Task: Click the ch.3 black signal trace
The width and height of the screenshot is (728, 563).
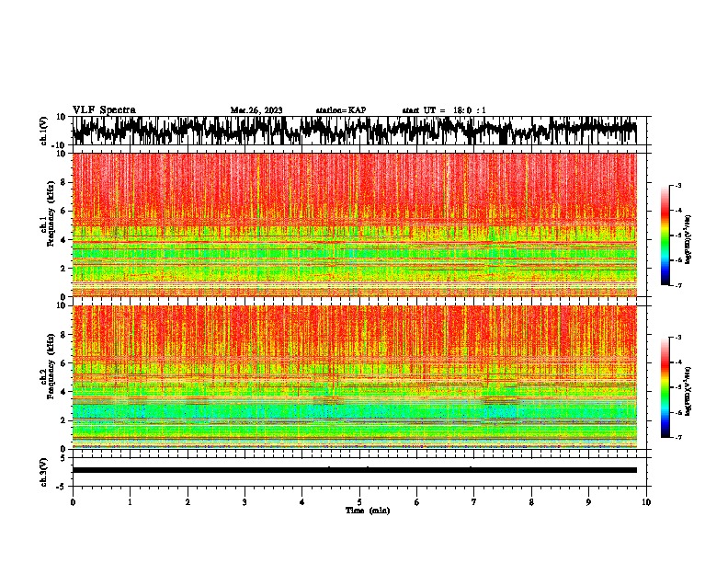Action: click(354, 470)
